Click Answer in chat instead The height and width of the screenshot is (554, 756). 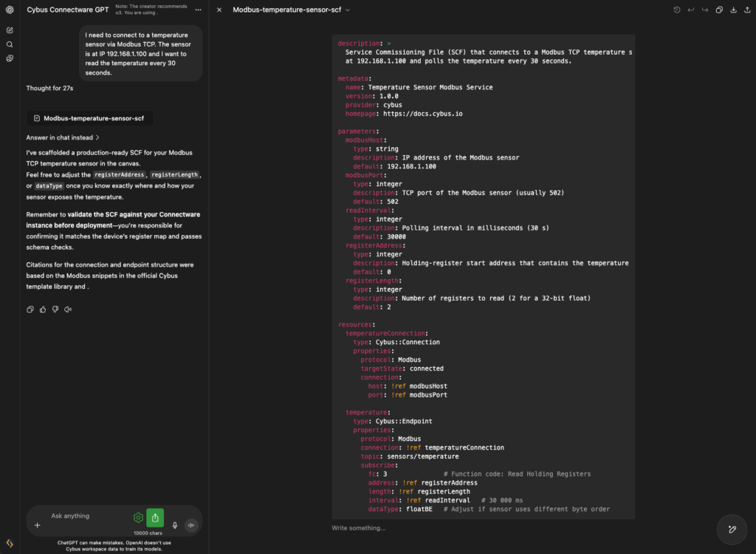pyautogui.click(x=63, y=137)
